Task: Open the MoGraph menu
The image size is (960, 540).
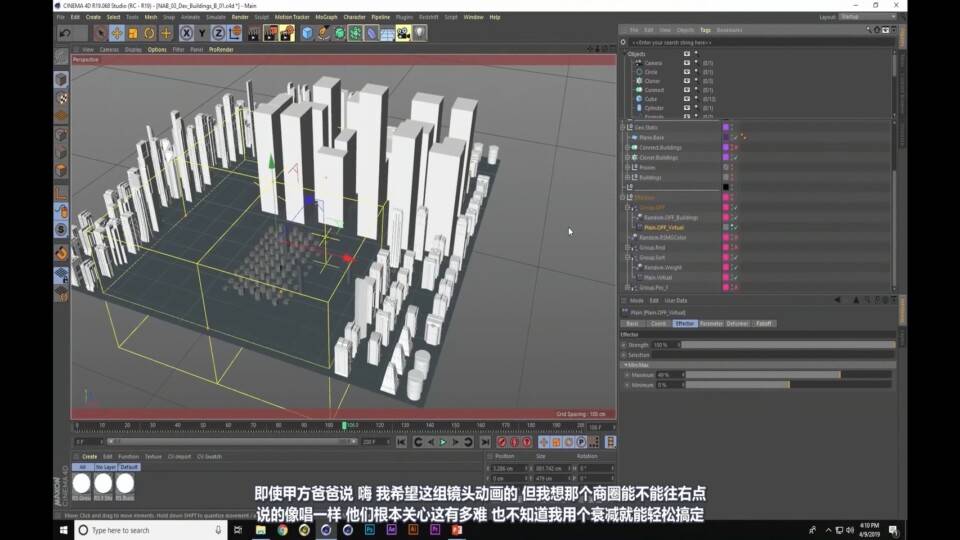Action: tap(326, 17)
